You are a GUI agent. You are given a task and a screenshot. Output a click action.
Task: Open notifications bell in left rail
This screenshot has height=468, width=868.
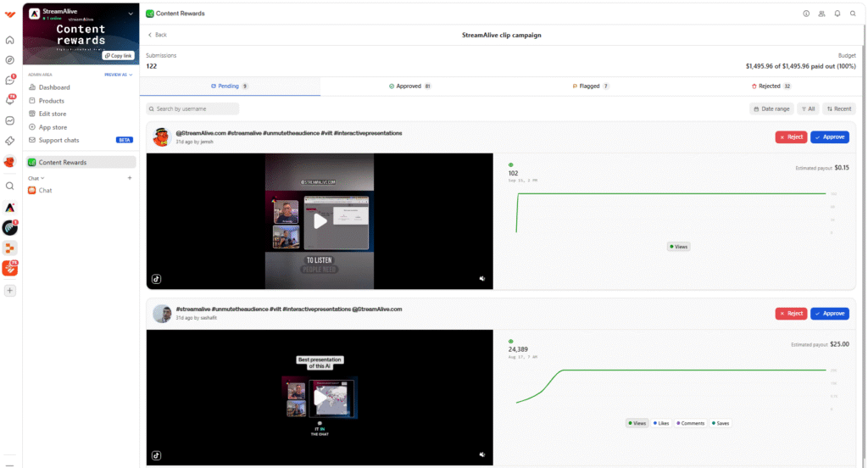tap(10, 100)
